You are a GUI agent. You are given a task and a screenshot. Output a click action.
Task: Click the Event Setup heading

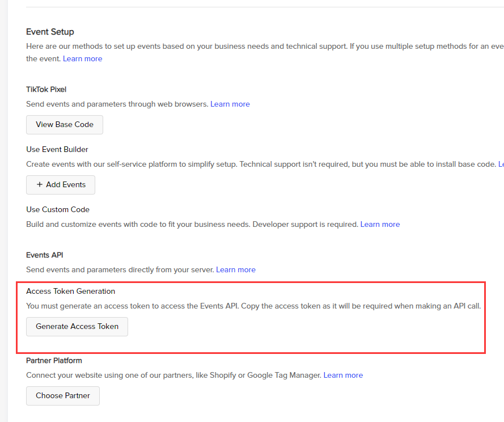pos(50,32)
